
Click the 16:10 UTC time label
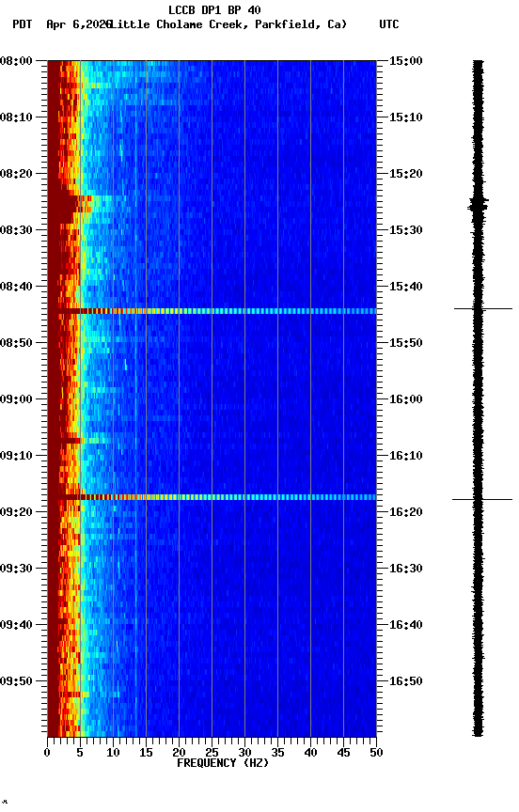pos(406,456)
